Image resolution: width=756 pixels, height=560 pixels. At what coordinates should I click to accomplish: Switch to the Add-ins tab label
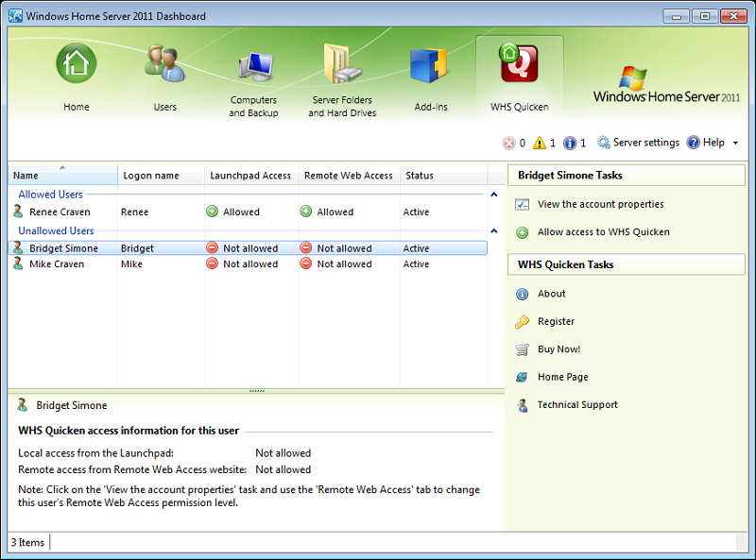[x=431, y=107]
